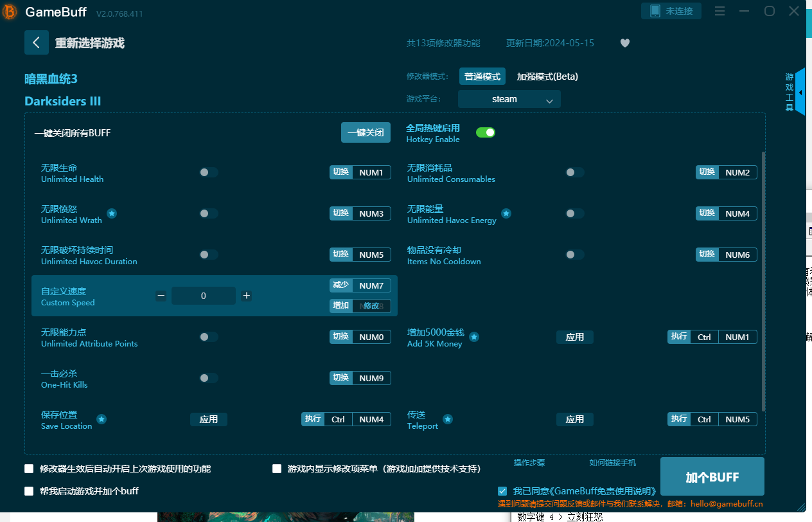Image resolution: width=812 pixels, height=522 pixels.
Task: Increase Custom Speed with plus button
Action: pos(246,296)
